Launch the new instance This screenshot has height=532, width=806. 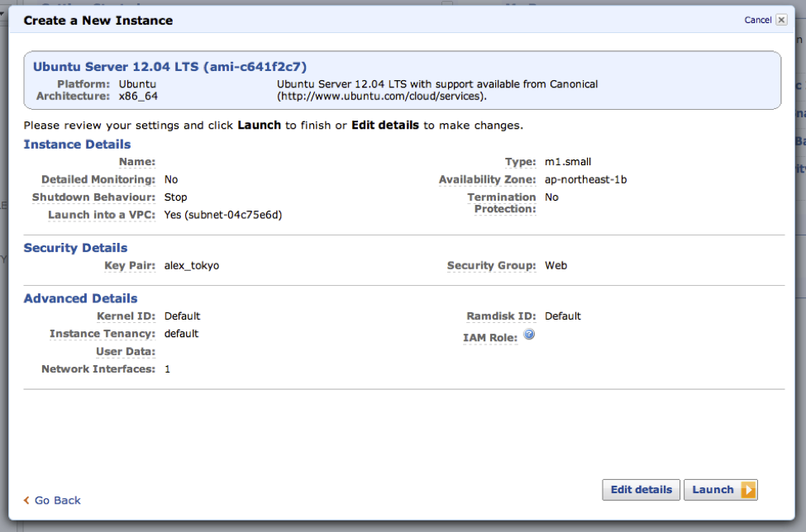pyautogui.click(x=721, y=489)
